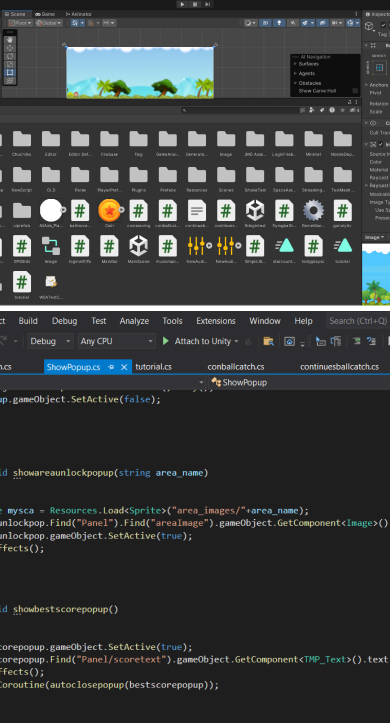This screenshot has width=390, height=723.
Task: Select the Move tool in Scene toolbar
Action: 10,48
